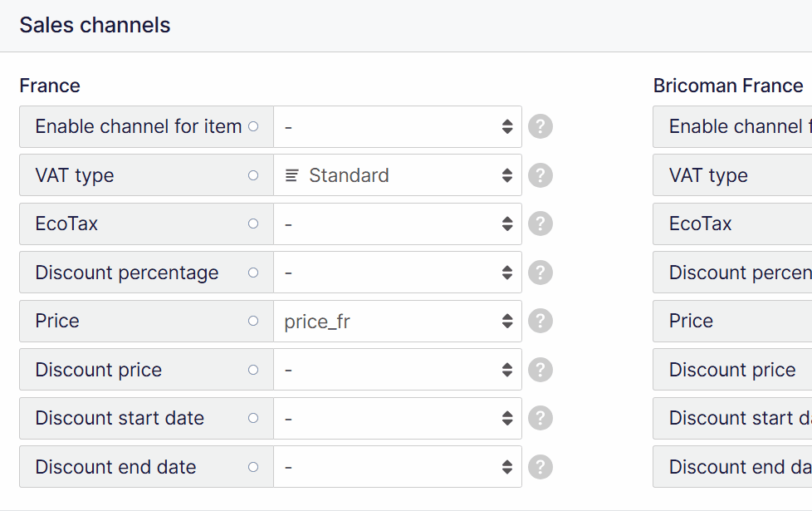
Task: Click help icon next to Enable channel dropdown
Action: (x=541, y=126)
